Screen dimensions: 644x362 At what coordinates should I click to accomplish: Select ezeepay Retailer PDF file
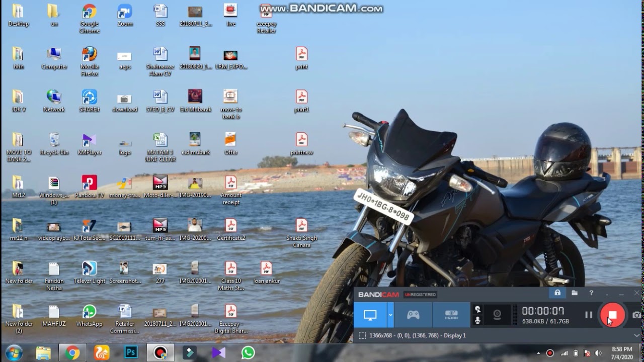[266, 19]
